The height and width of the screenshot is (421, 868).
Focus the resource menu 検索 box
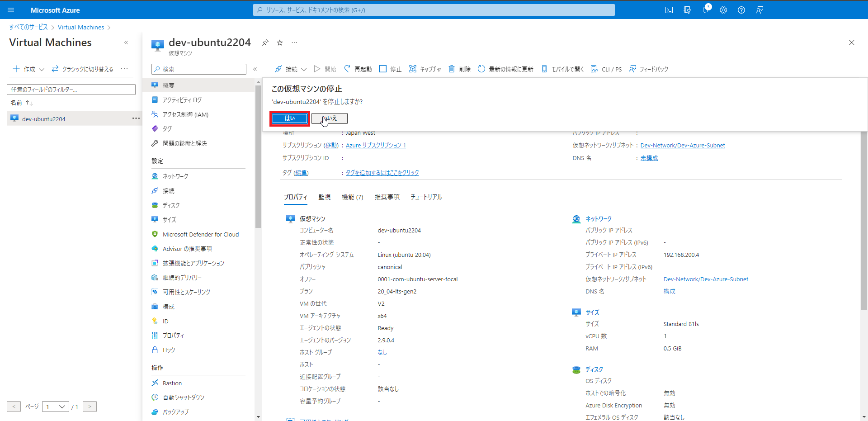click(199, 69)
